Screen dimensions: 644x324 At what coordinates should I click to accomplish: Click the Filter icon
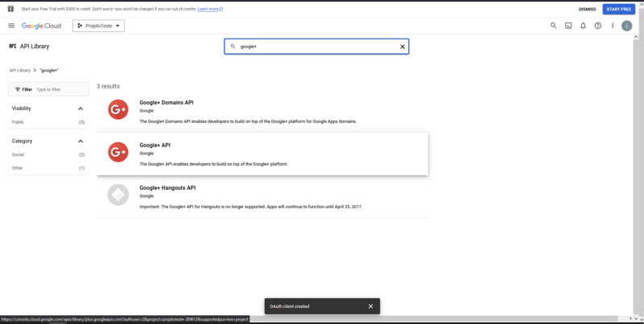[18, 89]
